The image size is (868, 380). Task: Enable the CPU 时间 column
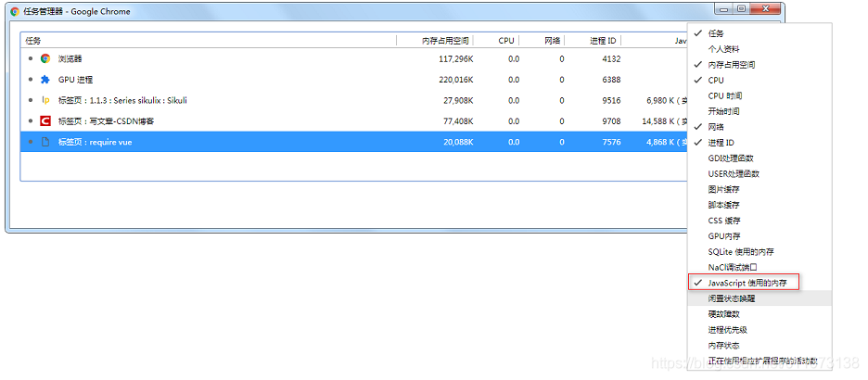coord(759,95)
